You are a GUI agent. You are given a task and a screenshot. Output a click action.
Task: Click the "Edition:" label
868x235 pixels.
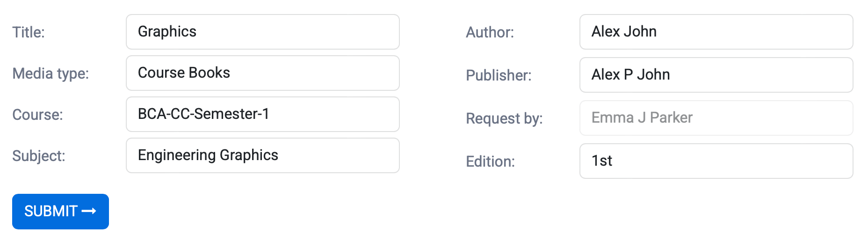click(490, 162)
